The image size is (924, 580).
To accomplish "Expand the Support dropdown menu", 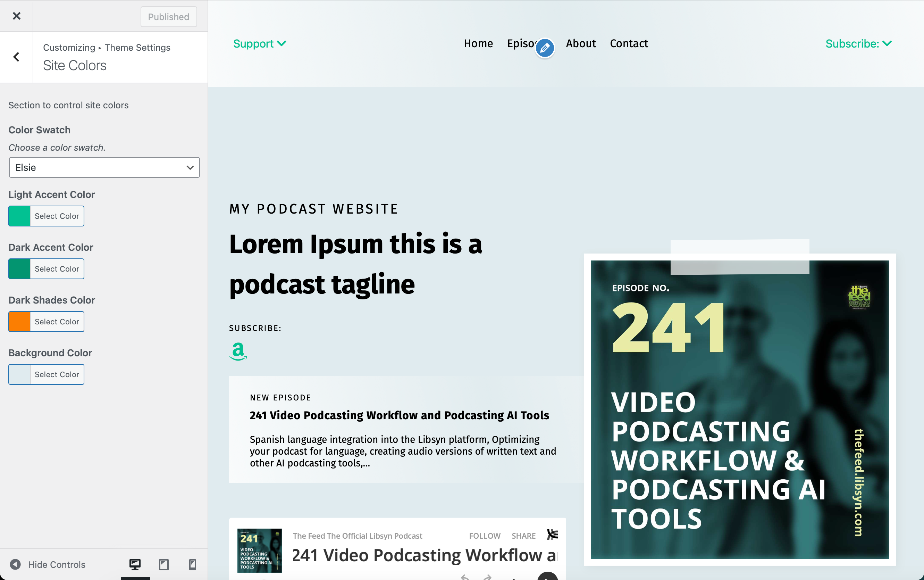I will coord(260,43).
